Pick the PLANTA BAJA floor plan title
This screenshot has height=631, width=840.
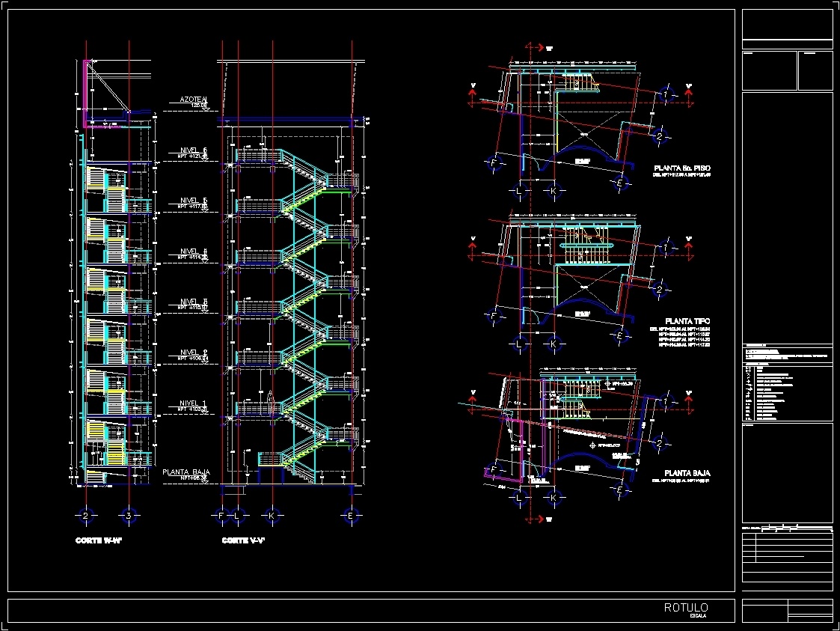pyautogui.click(x=687, y=473)
